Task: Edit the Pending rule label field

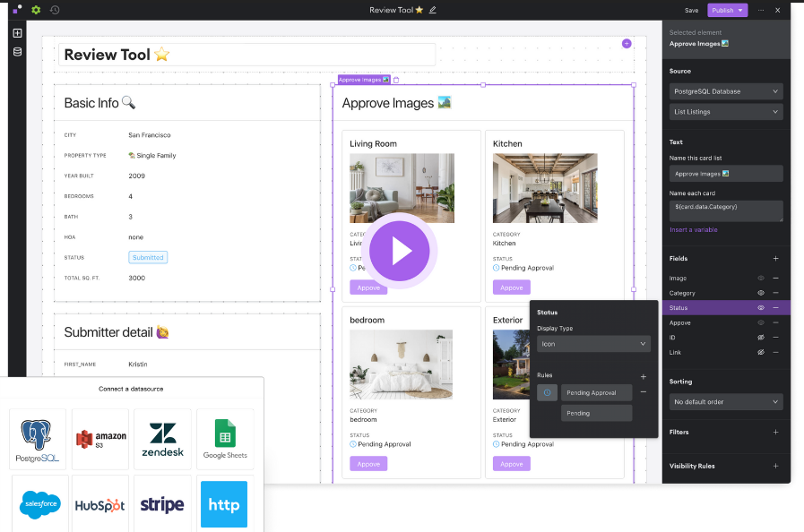Action: click(x=596, y=413)
